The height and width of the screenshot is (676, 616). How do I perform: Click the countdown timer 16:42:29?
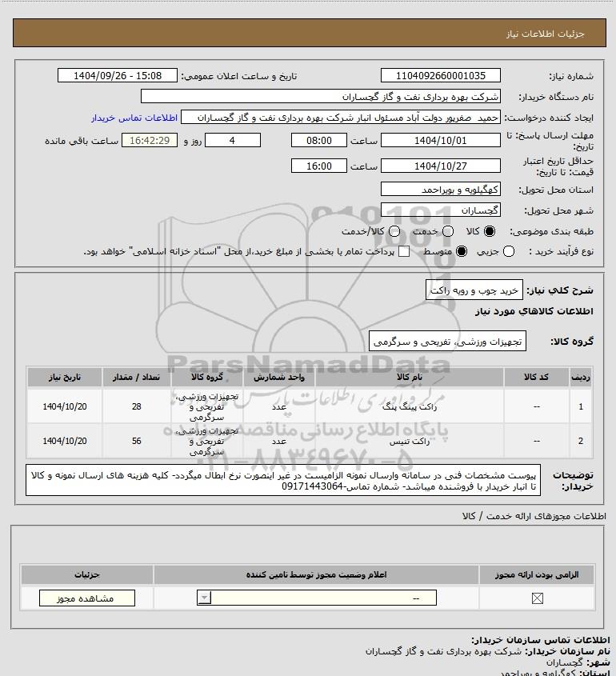tap(150, 140)
